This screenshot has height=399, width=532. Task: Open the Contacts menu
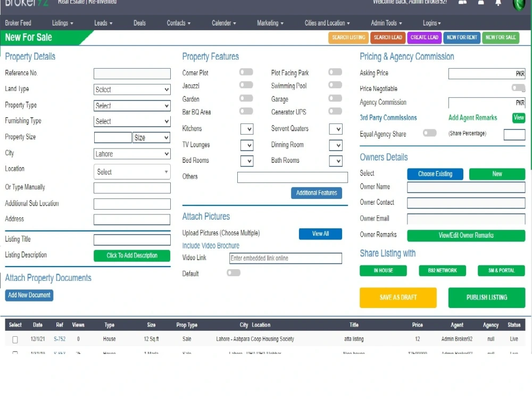(178, 23)
